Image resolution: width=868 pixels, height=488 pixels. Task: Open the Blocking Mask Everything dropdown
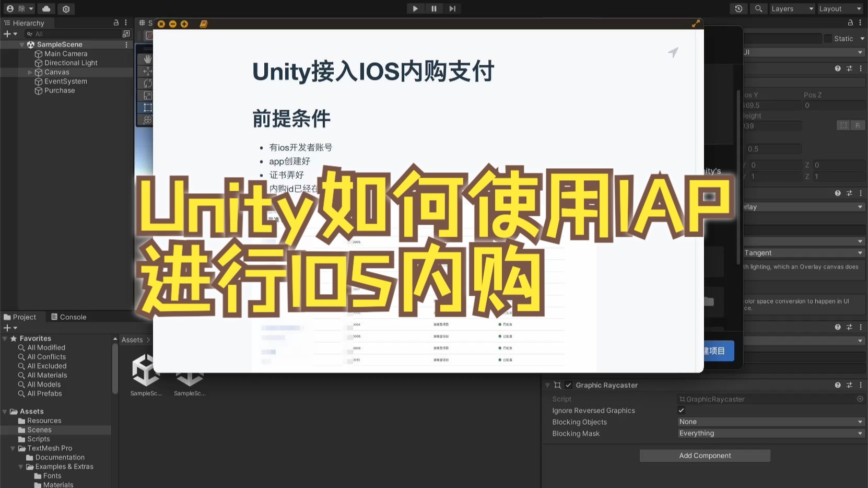[x=769, y=433]
